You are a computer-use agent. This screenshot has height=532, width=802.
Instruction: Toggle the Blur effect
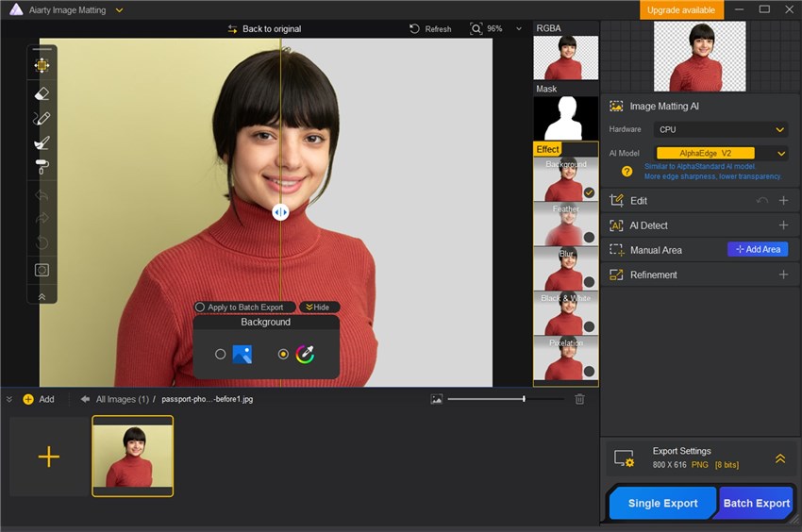click(589, 282)
